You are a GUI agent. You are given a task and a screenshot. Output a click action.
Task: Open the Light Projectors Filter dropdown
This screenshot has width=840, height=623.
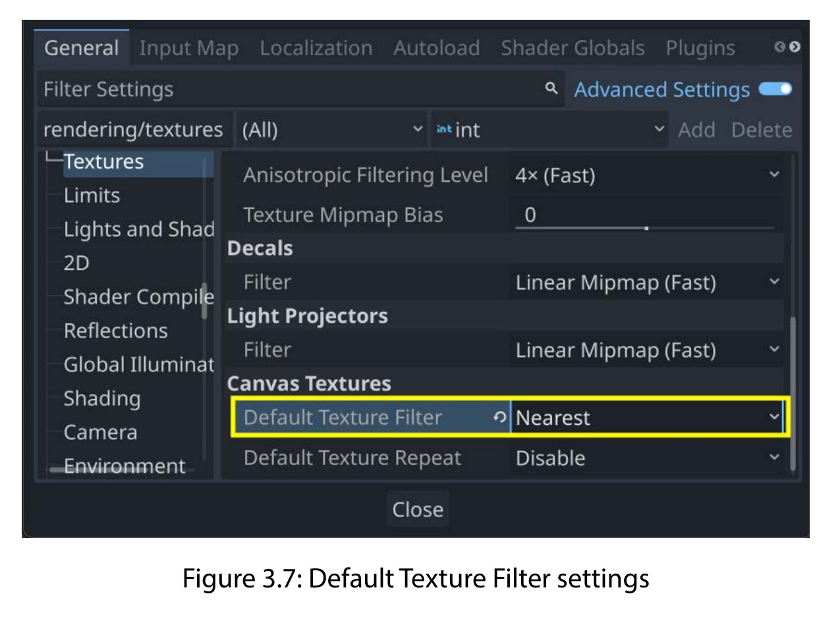(x=647, y=350)
